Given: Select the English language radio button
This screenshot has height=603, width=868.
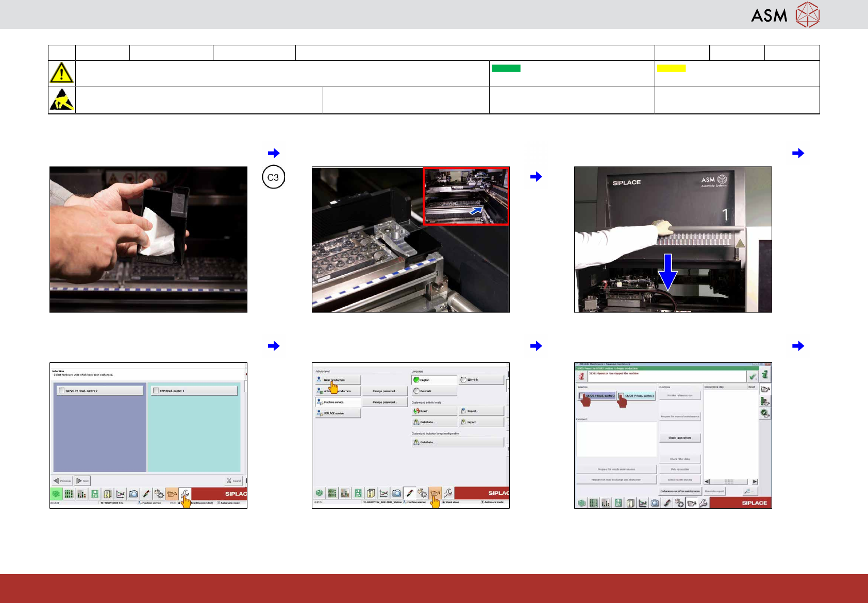Looking at the screenshot, I should tap(416, 380).
